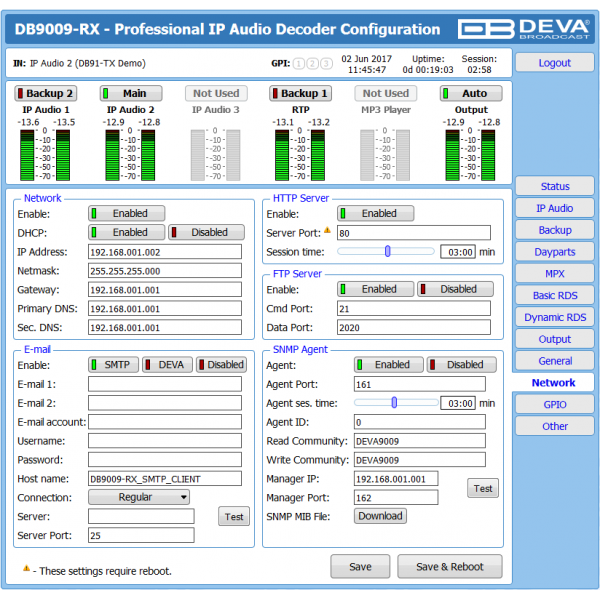Open the Dayparts page
Viewport: 600px width, 600px height.
point(555,252)
